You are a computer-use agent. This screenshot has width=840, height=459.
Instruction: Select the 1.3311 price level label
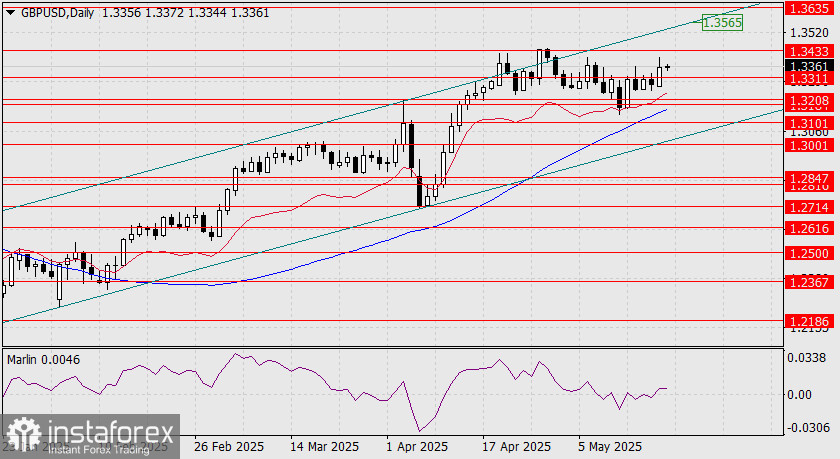[x=809, y=79]
